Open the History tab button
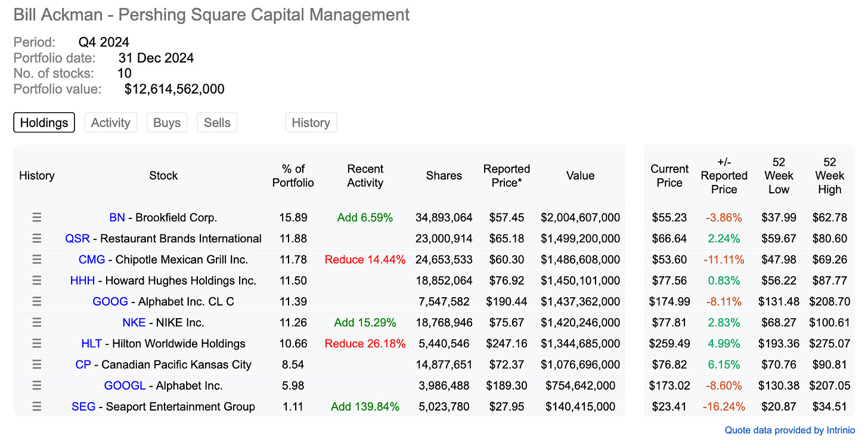This screenshot has width=868, height=441. tap(311, 122)
